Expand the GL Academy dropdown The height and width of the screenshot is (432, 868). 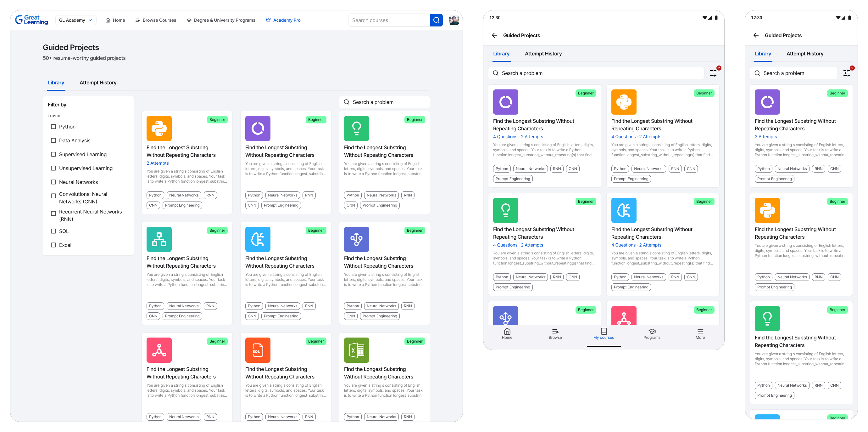(x=75, y=20)
